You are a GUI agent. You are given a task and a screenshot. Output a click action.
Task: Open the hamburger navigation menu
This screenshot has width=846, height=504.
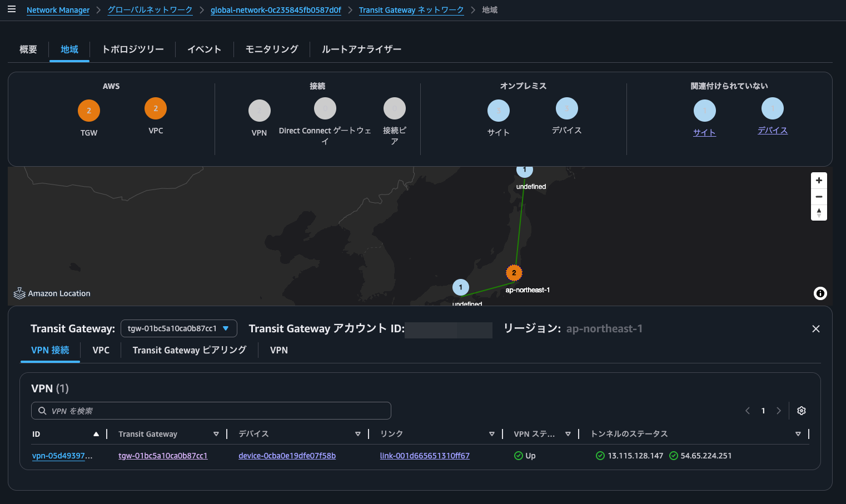point(12,9)
